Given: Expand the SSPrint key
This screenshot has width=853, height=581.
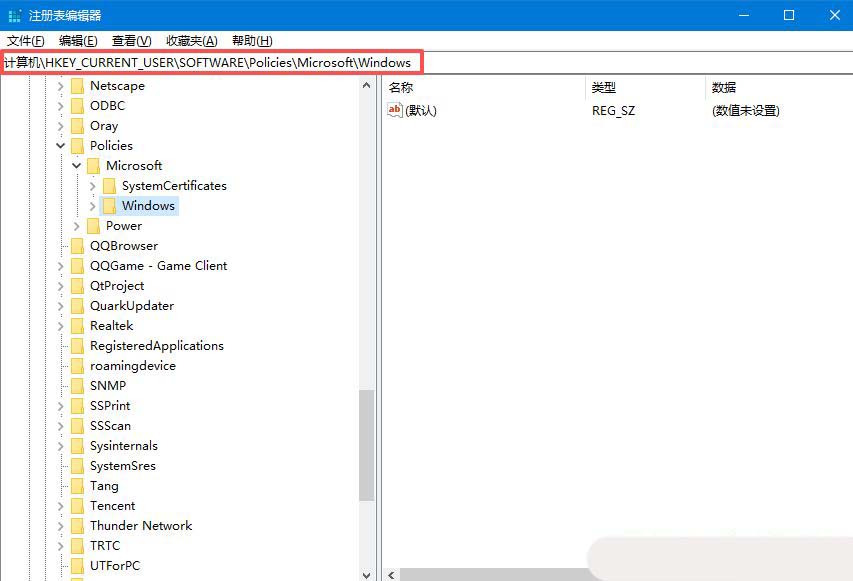Looking at the screenshot, I should pos(60,406).
